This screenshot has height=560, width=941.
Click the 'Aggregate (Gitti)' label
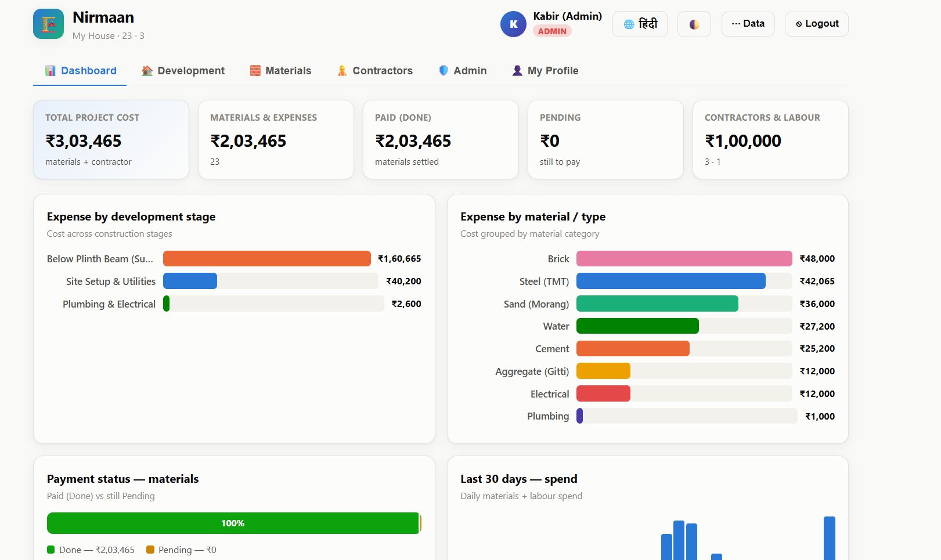tap(532, 371)
